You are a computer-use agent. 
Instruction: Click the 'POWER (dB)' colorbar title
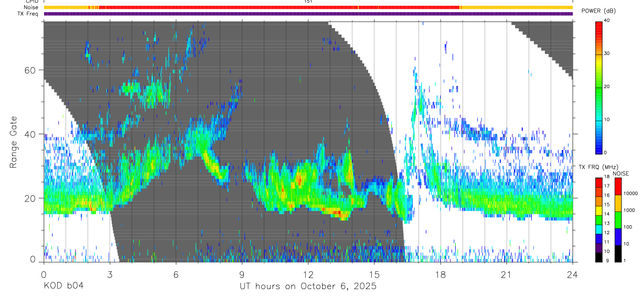click(x=599, y=11)
